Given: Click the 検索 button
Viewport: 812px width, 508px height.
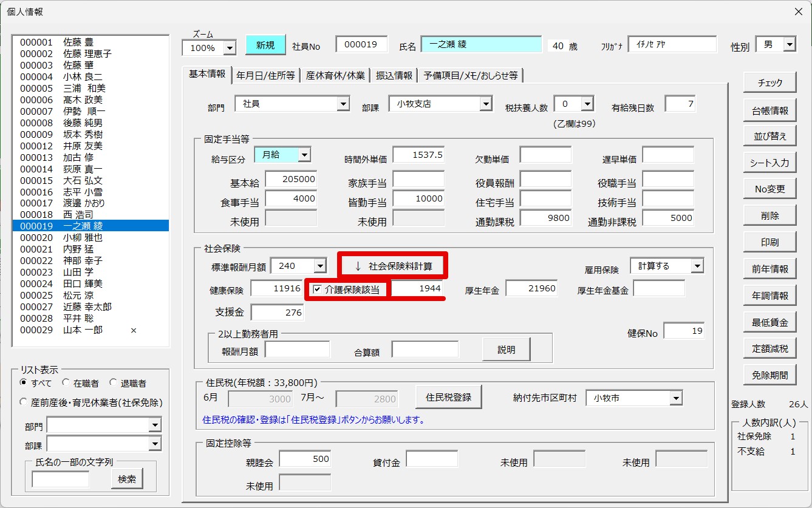Looking at the screenshot, I should [127, 479].
